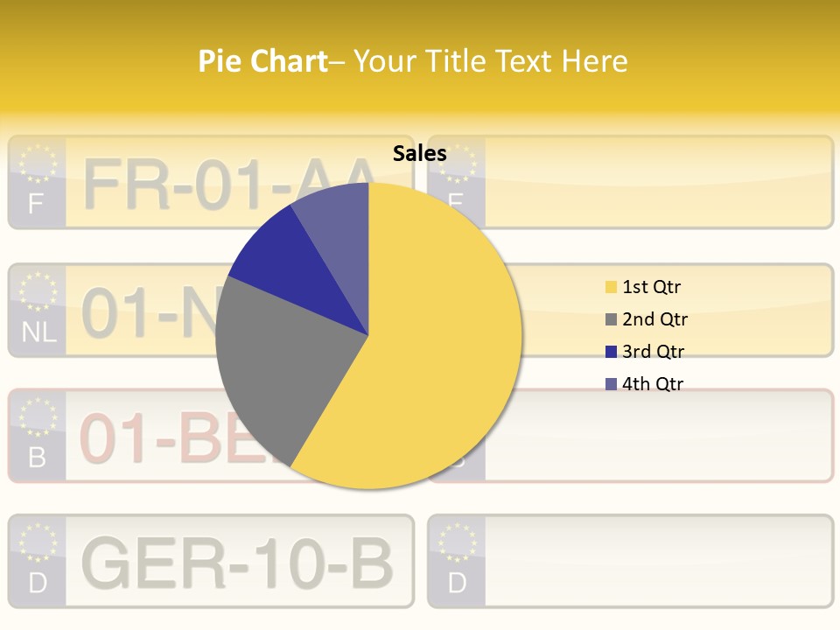Click the 'Pie Chart' slide title text
The image size is (840, 630).
(x=262, y=61)
